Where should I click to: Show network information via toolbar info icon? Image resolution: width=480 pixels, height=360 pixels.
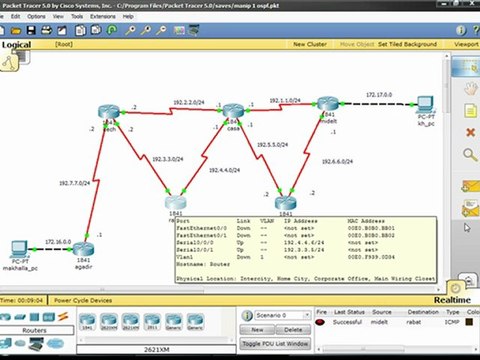coord(461,30)
